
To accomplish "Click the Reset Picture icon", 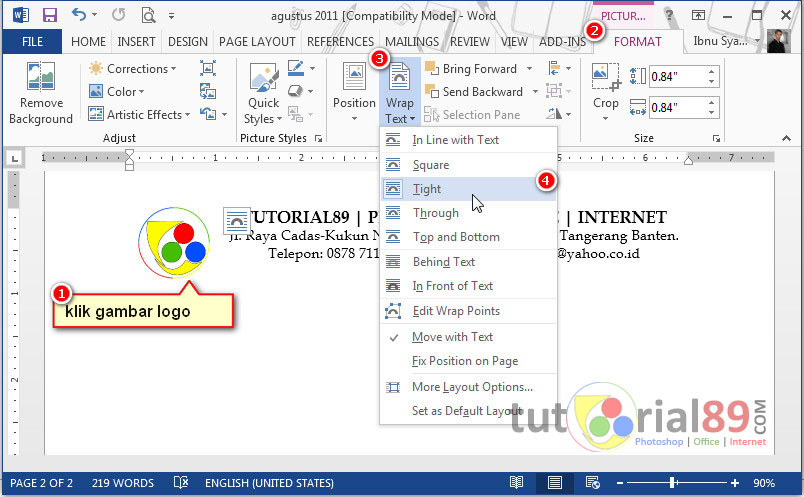I will tap(208, 114).
